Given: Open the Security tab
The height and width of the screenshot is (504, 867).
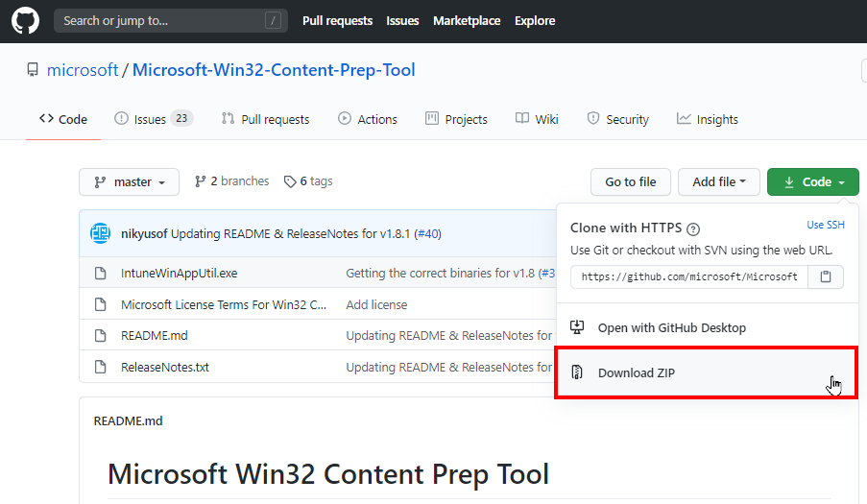Looking at the screenshot, I should click(x=617, y=119).
